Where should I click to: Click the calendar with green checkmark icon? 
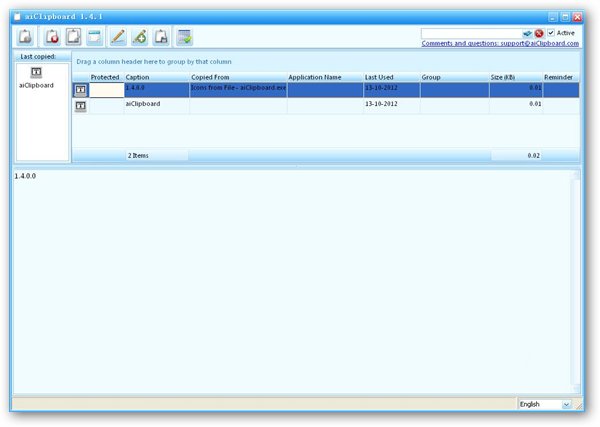click(184, 37)
